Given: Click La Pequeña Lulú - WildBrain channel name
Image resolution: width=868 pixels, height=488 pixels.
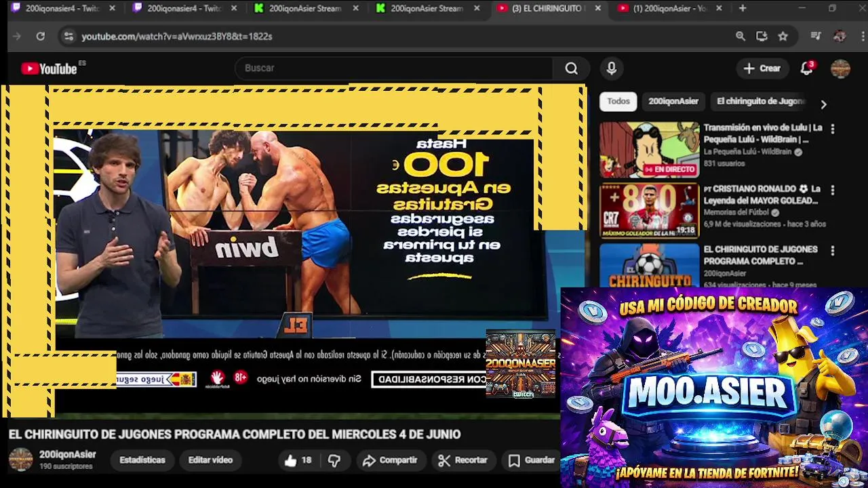Looking at the screenshot, I should (747, 152).
